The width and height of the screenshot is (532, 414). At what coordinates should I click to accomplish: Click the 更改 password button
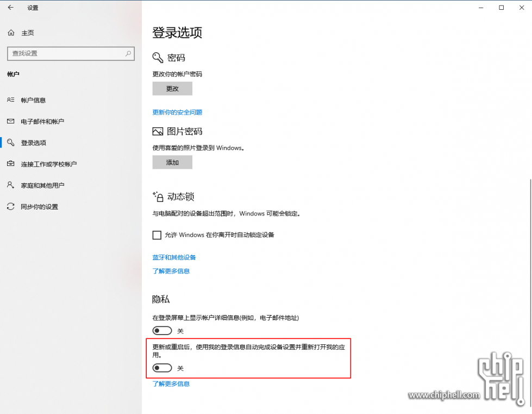tap(172, 89)
